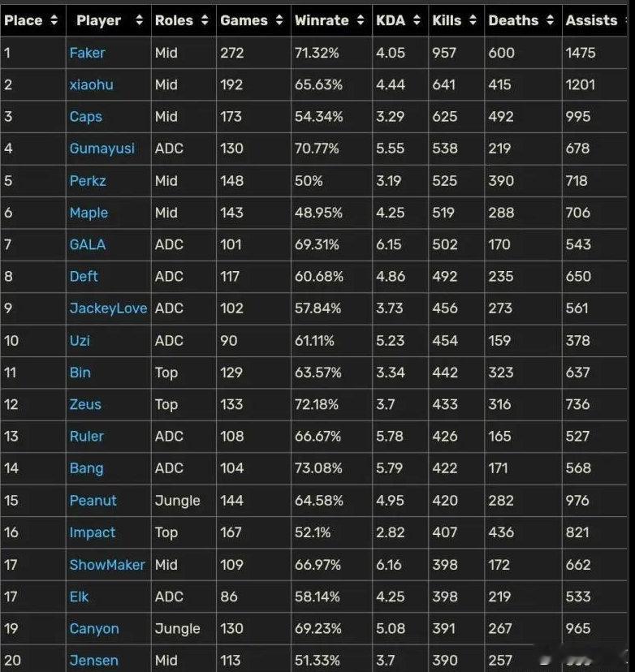The width and height of the screenshot is (635, 672).
Task: Click the Uzi player link
Action: coord(80,340)
